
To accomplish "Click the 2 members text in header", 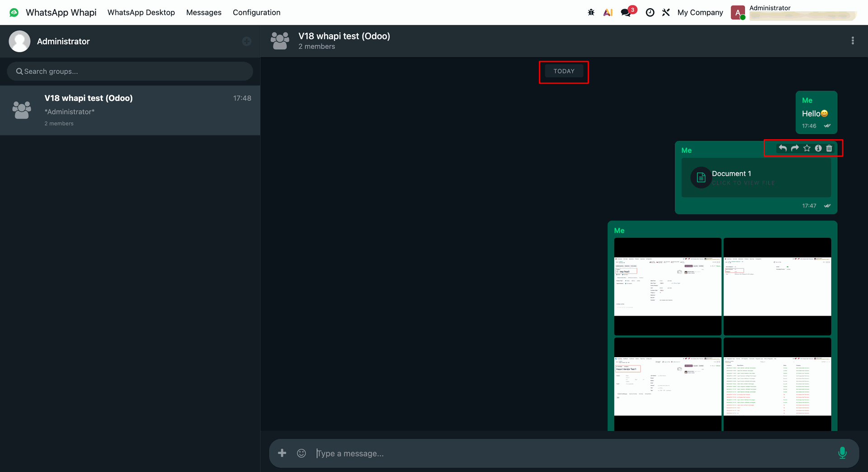I will pyautogui.click(x=316, y=47).
